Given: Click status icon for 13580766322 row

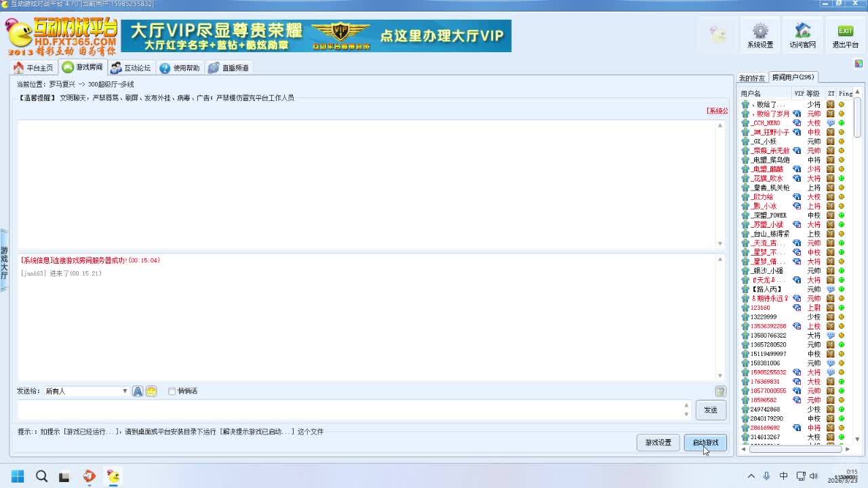Looking at the screenshot, I should click(x=831, y=335).
